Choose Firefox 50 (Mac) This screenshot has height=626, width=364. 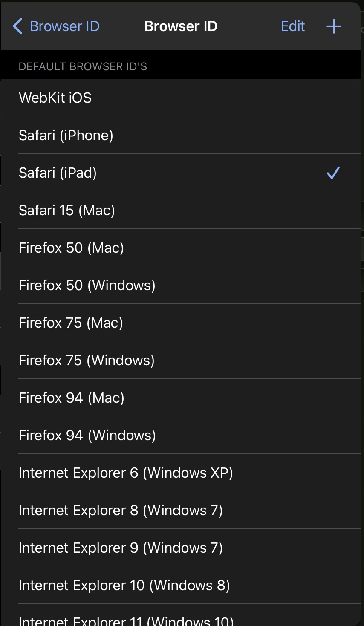pos(181,248)
